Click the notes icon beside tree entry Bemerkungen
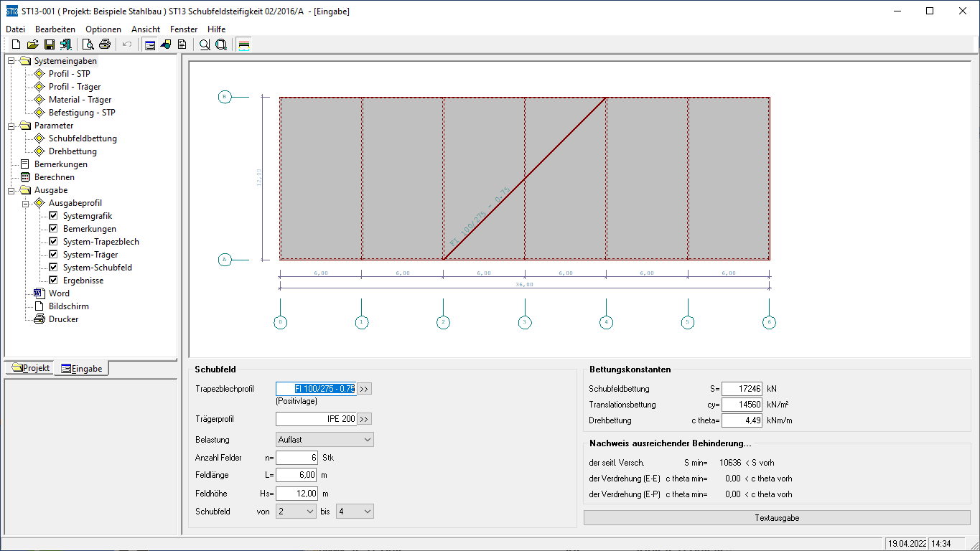980x551 pixels. click(x=25, y=164)
